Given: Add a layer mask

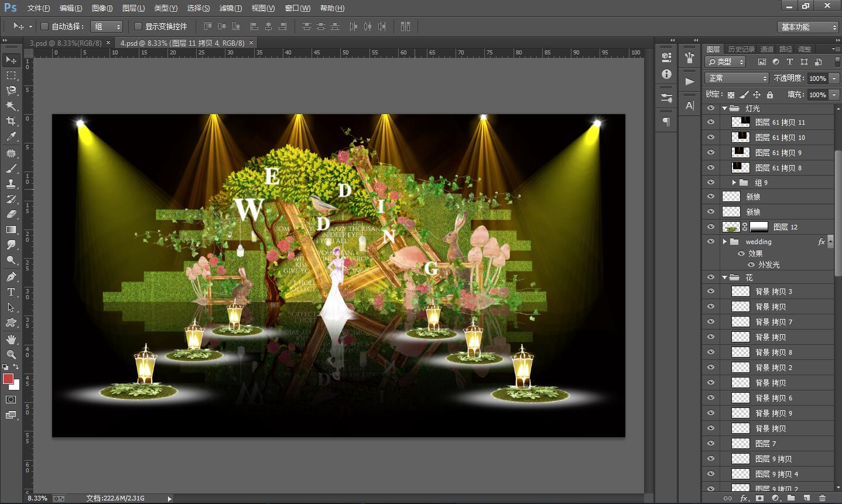Looking at the screenshot, I should (x=760, y=498).
